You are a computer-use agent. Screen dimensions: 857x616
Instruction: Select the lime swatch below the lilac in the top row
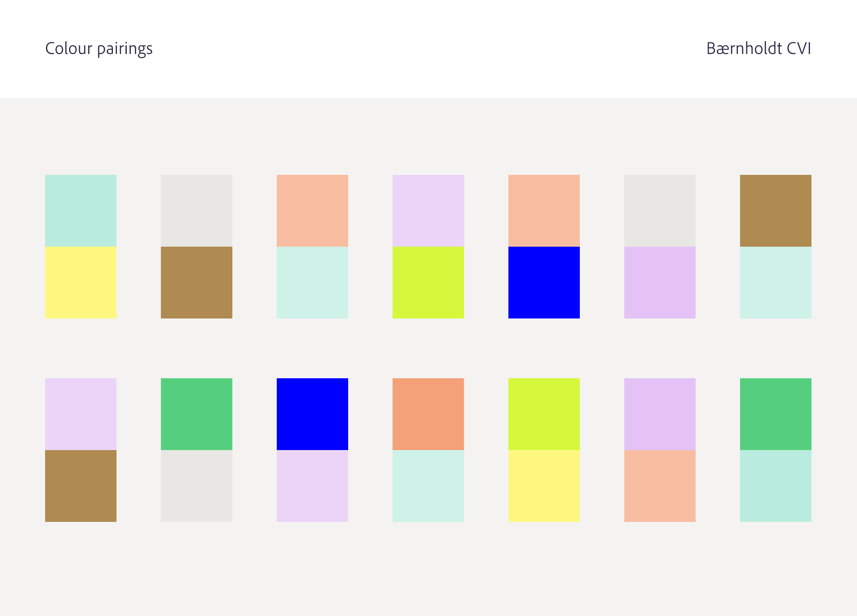click(x=428, y=282)
